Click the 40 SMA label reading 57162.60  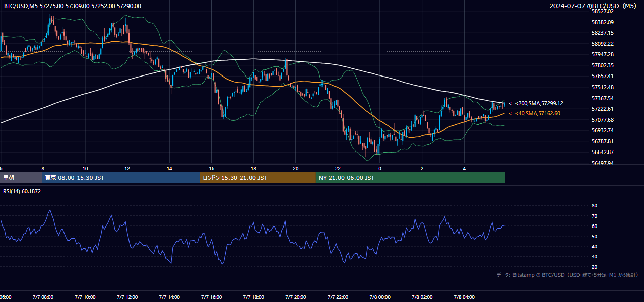coord(535,113)
